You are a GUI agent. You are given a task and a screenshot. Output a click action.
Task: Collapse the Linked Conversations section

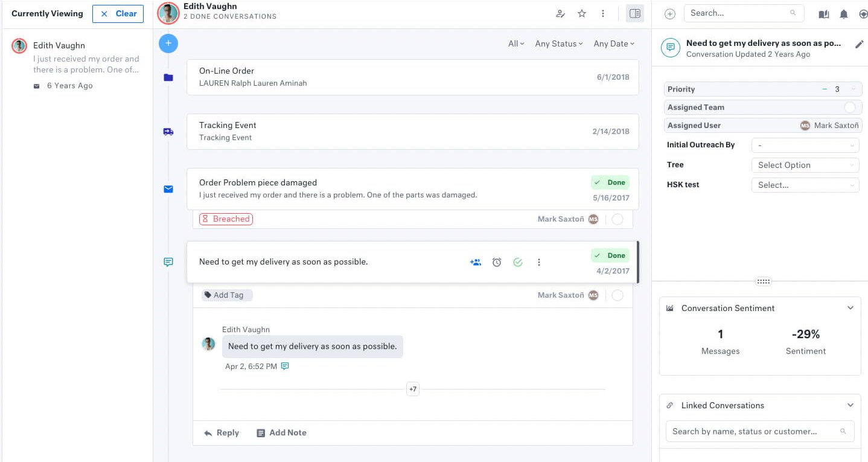pyautogui.click(x=850, y=405)
